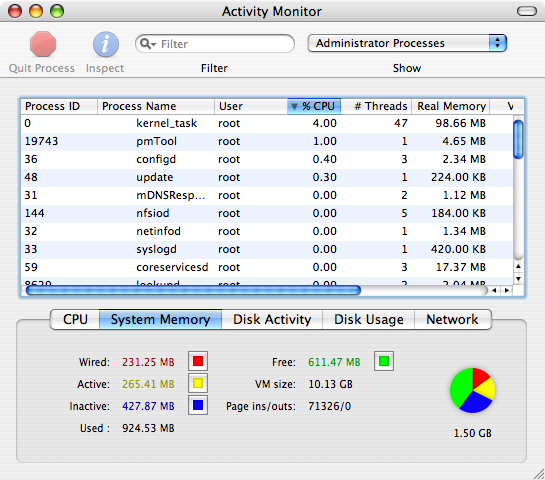This screenshot has width=545, height=480.
Task: Click the Quit Process stop-sign icon
Action: (x=43, y=44)
